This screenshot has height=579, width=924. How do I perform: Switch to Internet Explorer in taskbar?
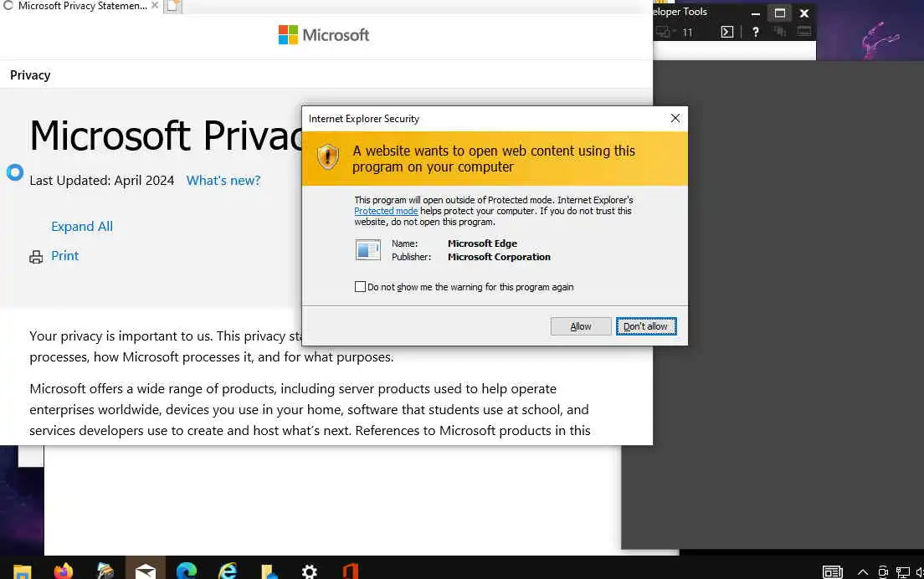(x=228, y=570)
